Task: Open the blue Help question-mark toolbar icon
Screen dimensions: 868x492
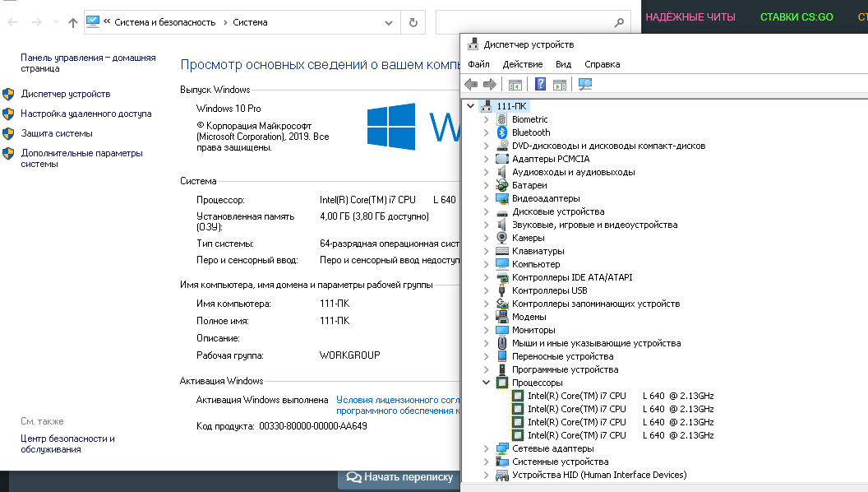Action: pyautogui.click(x=540, y=84)
